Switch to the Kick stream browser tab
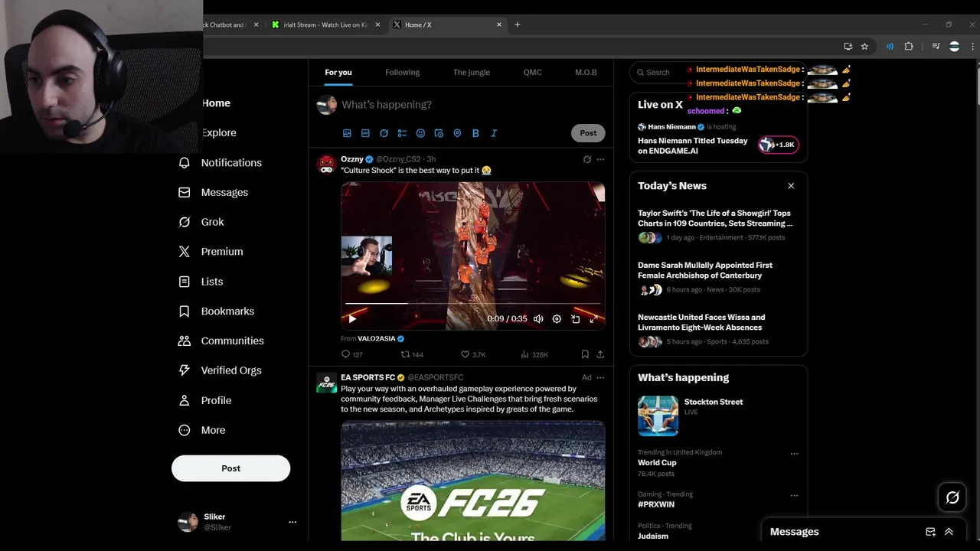The image size is (980, 551). click(325, 24)
